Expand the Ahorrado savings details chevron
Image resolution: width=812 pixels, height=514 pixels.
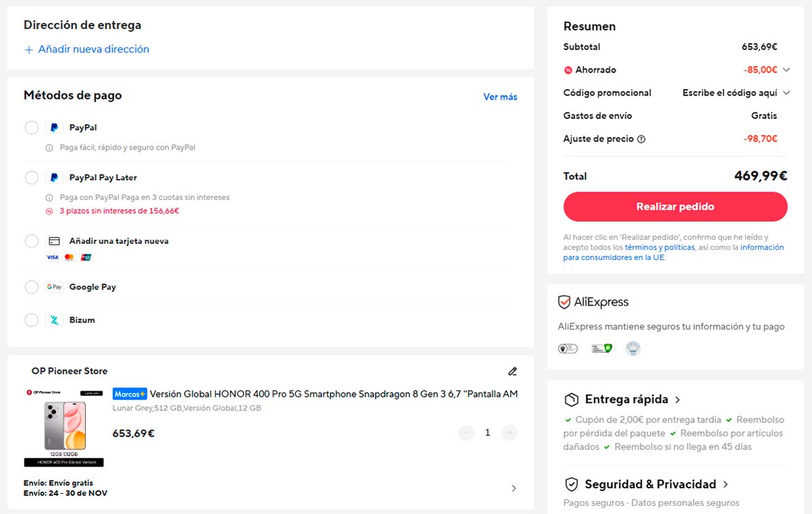click(786, 70)
